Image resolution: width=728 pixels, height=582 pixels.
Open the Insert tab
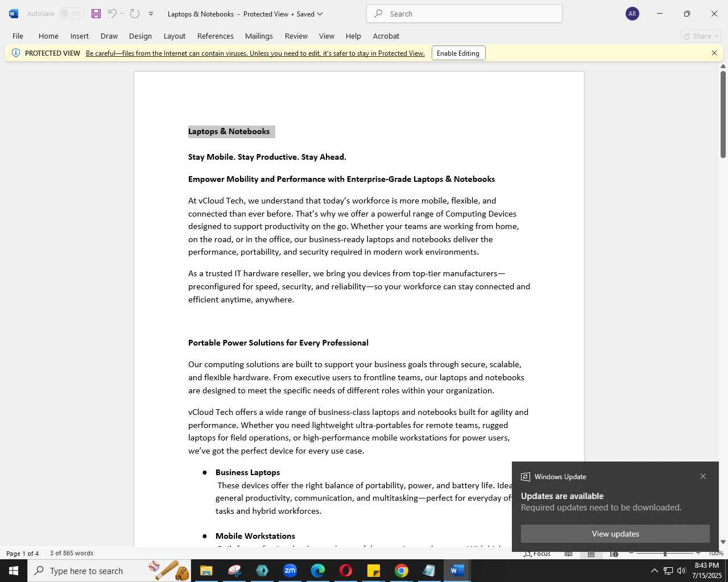80,36
